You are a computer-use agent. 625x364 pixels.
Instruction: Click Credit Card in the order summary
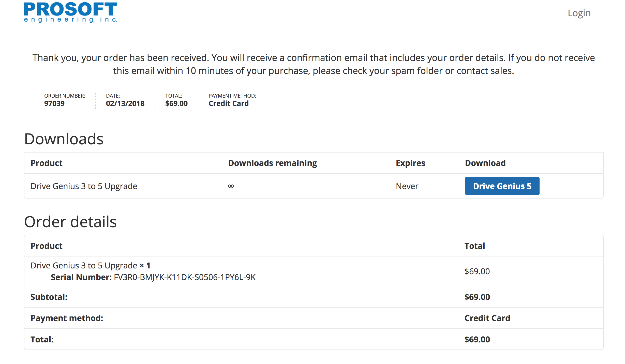pos(229,103)
